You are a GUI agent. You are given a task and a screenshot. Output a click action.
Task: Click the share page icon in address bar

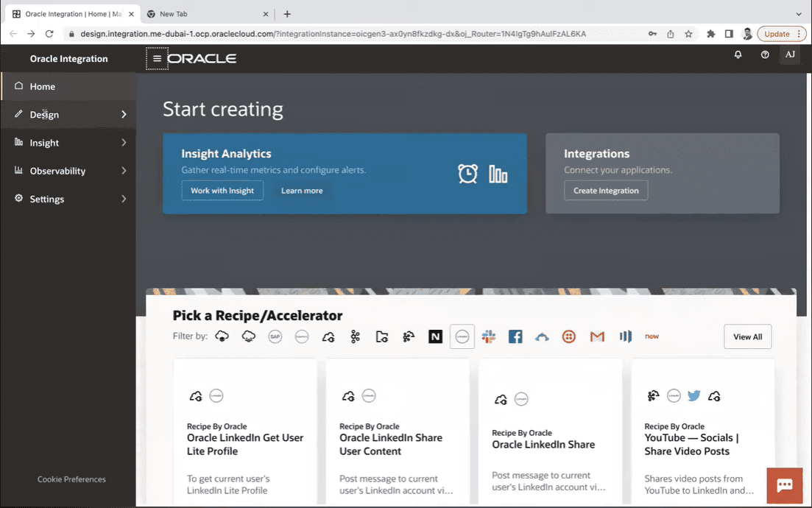click(x=670, y=34)
